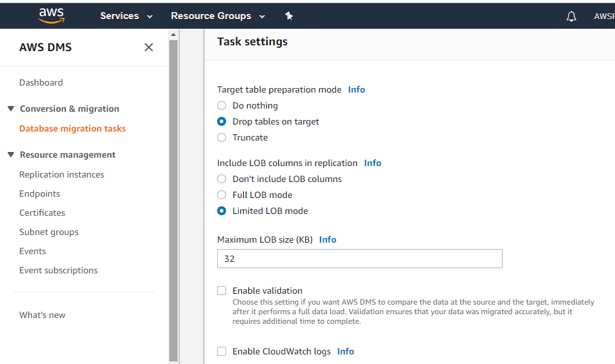615x364 pixels.
Task: Collapse the Conversion & migration section
Action: click(11, 109)
